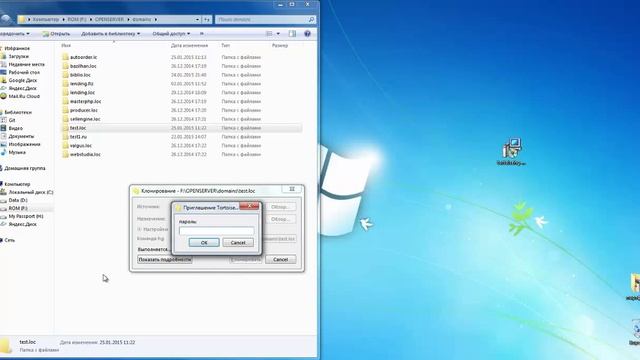This screenshot has width=640, height=360.
Task: Click the top Обзор button beside Источник
Action: tap(280, 207)
